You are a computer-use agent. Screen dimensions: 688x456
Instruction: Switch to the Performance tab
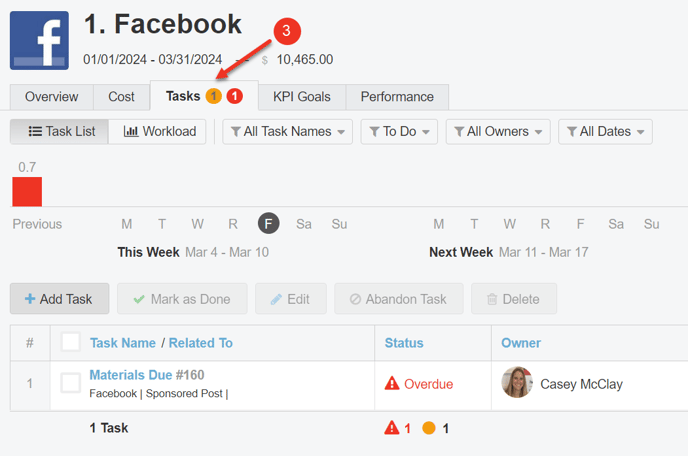pos(397,97)
